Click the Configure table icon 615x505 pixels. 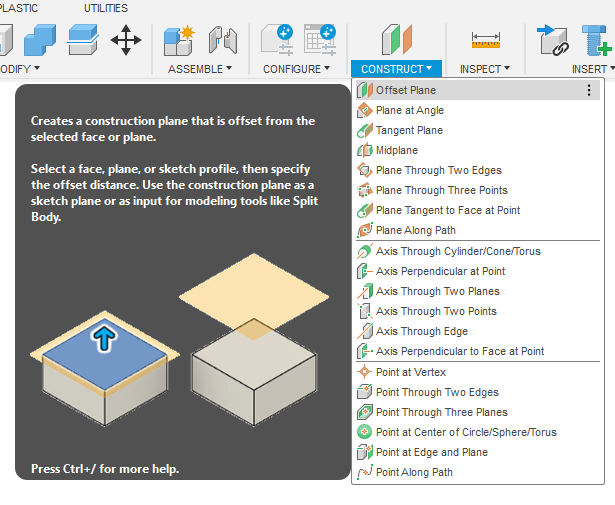(x=319, y=40)
